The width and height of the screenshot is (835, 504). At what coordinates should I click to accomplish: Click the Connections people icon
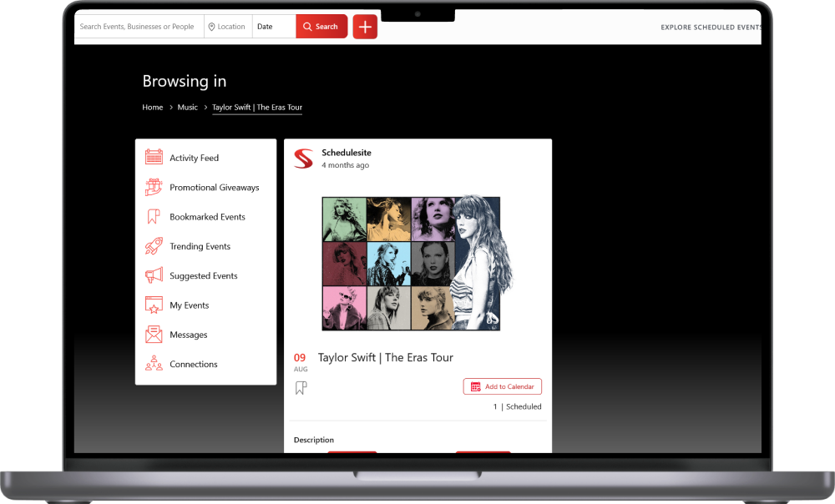[x=154, y=364]
